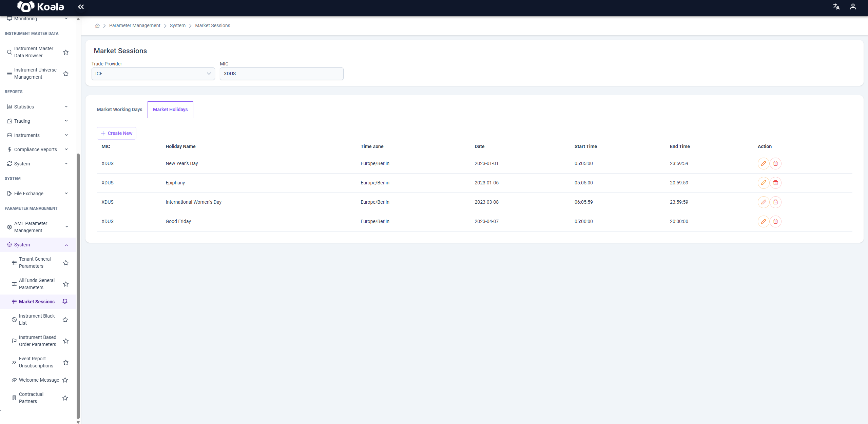The image size is (868, 424).
Task: Edit International Women's Day entry
Action: click(763, 202)
